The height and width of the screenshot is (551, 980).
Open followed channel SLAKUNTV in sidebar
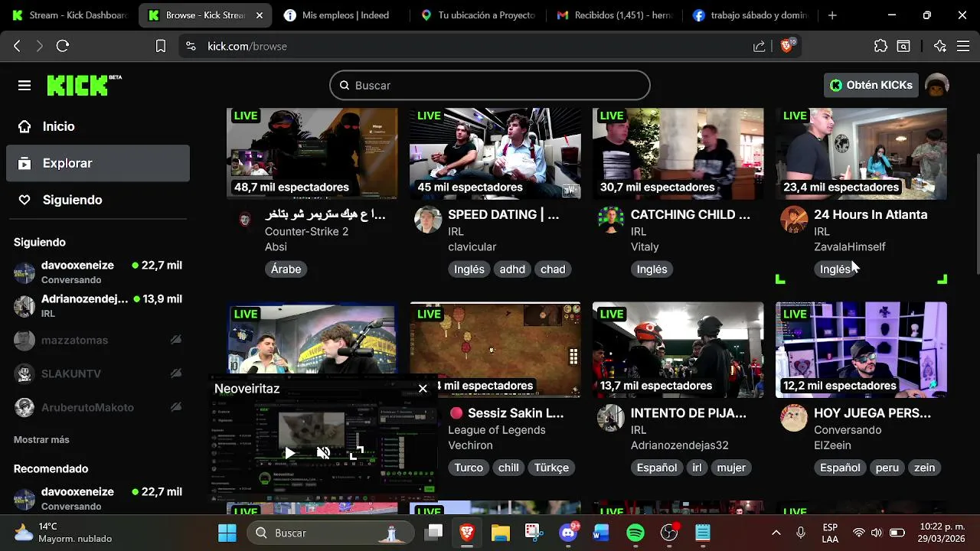coord(98,373)
